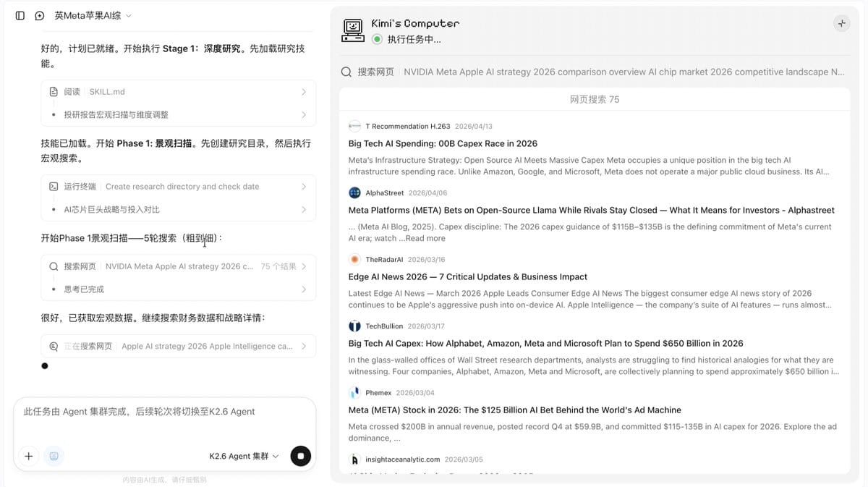The width and height of the screenshot is (868, 487).
Task: Click the AlphaStreet source name
Action: [385, 192]
